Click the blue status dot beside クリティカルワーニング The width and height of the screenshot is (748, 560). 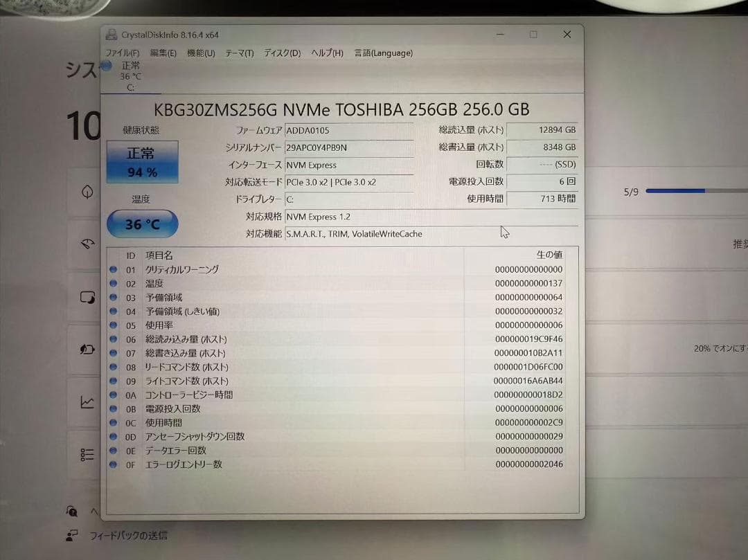113,269
